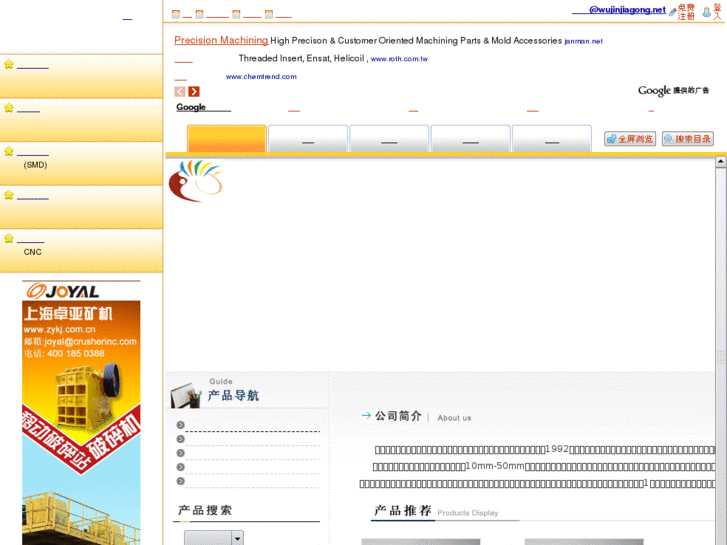Click the star icon beside the CNC entry

coord(9,238)
